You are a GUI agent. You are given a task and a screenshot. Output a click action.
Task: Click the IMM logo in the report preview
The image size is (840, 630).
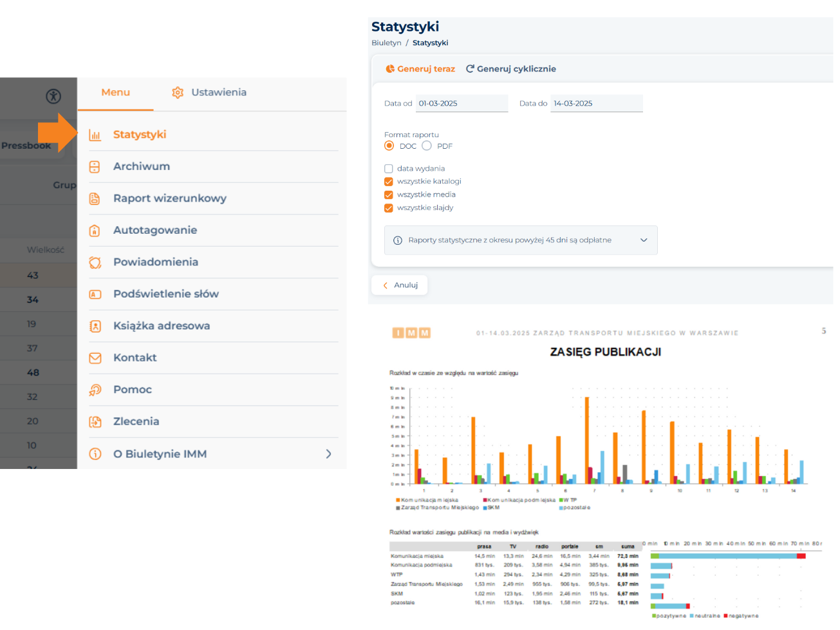point(411,333)
